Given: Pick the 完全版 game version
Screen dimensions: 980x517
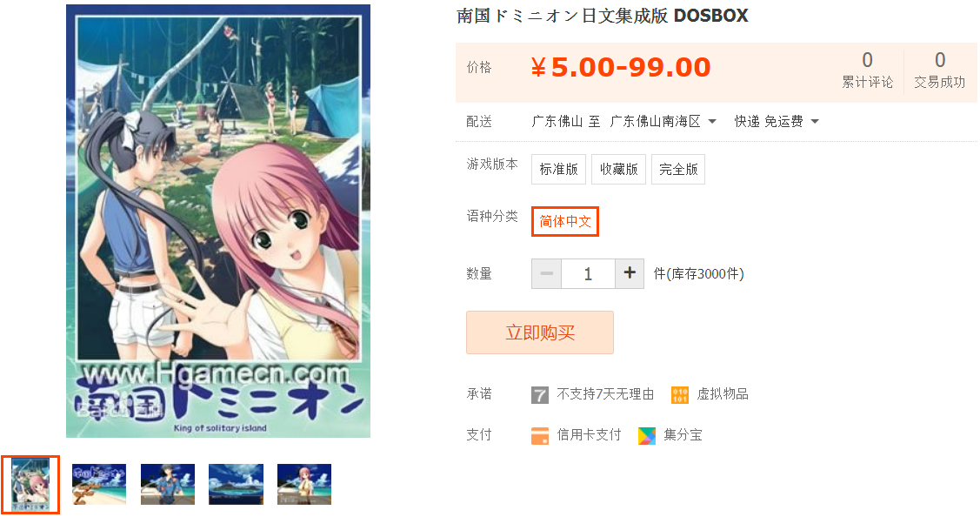Looking at the screenshot, I should 677,169.
